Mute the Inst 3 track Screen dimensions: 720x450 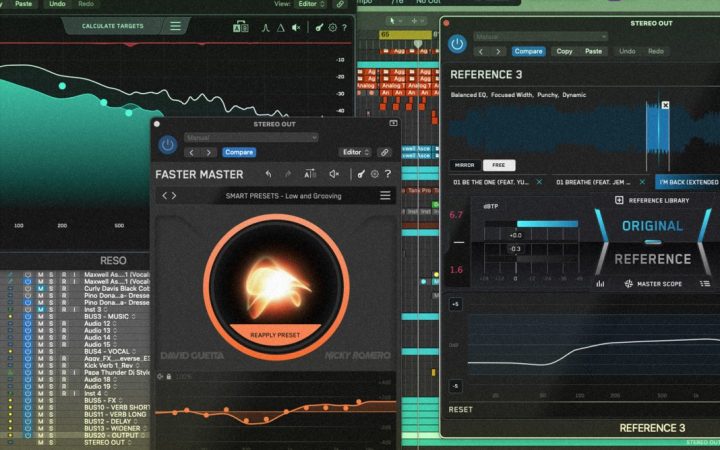click(x=40, y=309)
